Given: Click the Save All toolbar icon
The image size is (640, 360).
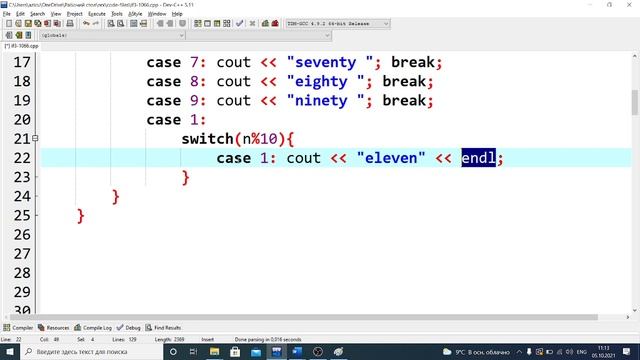Looking at the screenshot, I should click(38, 24).
